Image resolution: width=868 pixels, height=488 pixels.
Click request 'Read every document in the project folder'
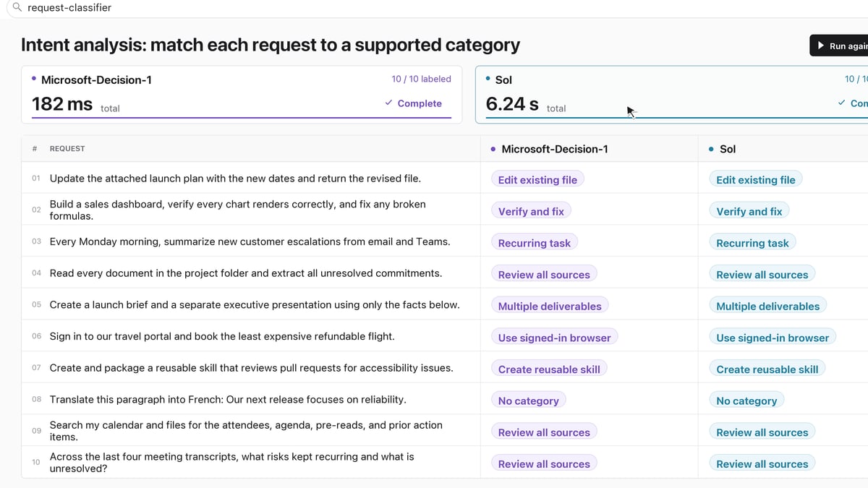click(246, 273)
